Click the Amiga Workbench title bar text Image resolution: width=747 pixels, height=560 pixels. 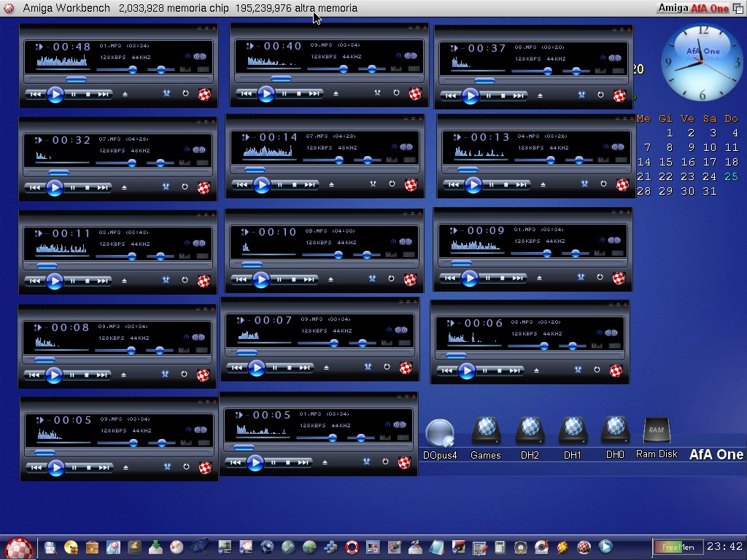pos(66,8)
